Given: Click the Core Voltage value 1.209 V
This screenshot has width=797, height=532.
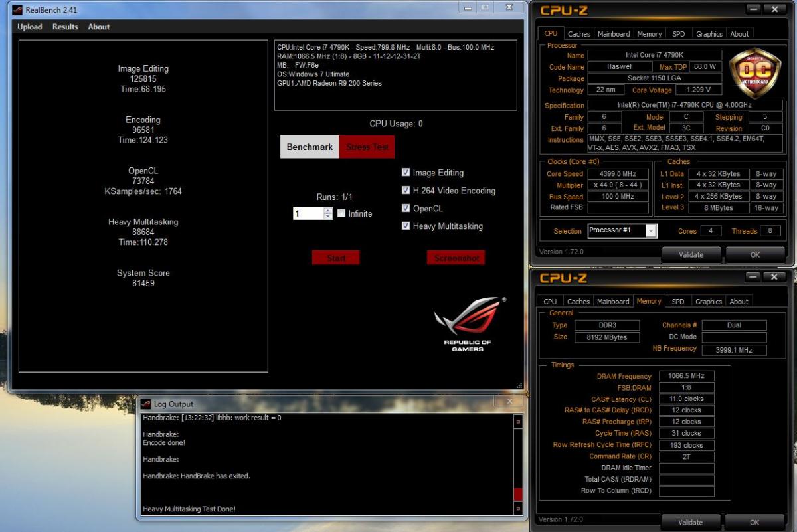Looking at the screenshot, I should (698, 90).
